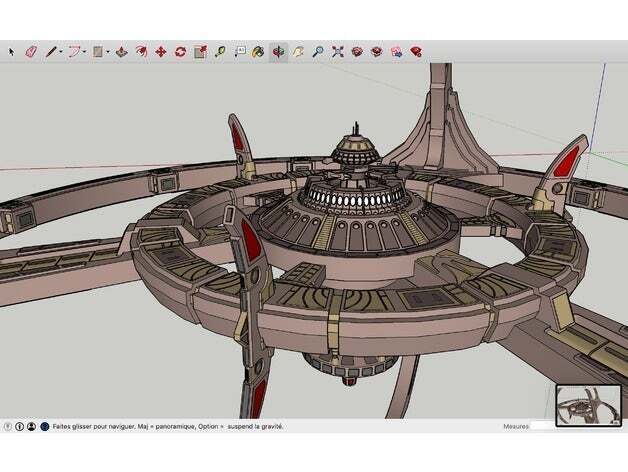Image resolution: width=628 pixels, height=472 pixels.
Task: Pick the Line pencil tool
Action: (51, 52)
